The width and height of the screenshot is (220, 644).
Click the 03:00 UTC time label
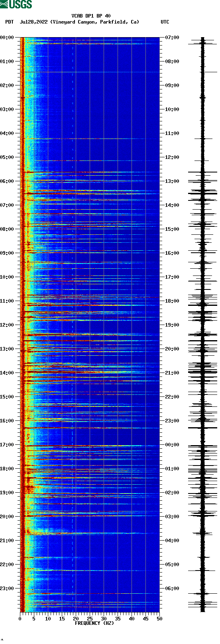172,517
